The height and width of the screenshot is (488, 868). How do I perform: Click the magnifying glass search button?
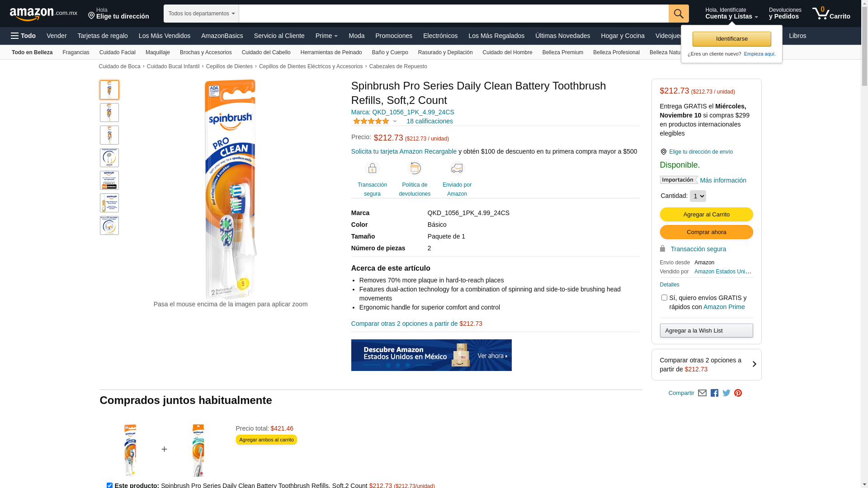pyautogui.click(x=678, y=14)
